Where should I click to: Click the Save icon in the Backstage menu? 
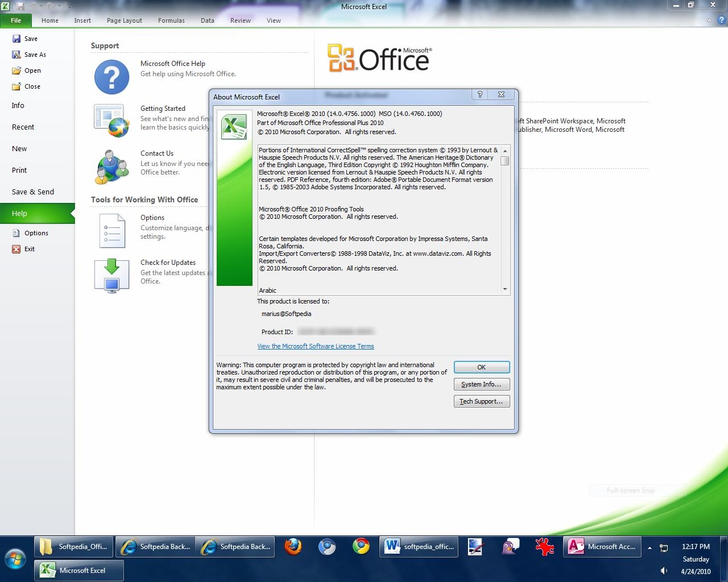16,39
